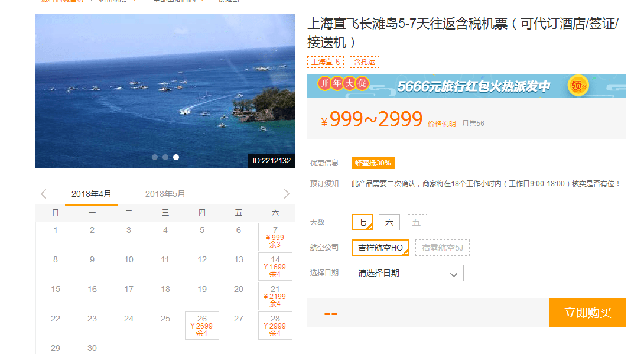Viewport: 644px width, 354px height.
Task: Choose airline 吉祥航空HO
Action: [x=380, y=248]
